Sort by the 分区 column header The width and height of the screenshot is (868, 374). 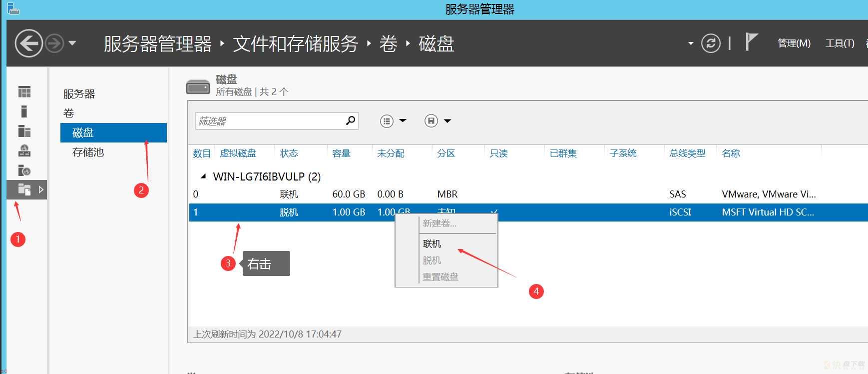pyautogui.click(x=446, y=153)
